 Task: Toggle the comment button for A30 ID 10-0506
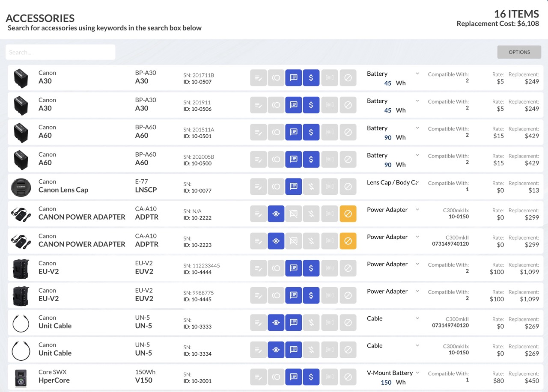[x=294, y=105]
